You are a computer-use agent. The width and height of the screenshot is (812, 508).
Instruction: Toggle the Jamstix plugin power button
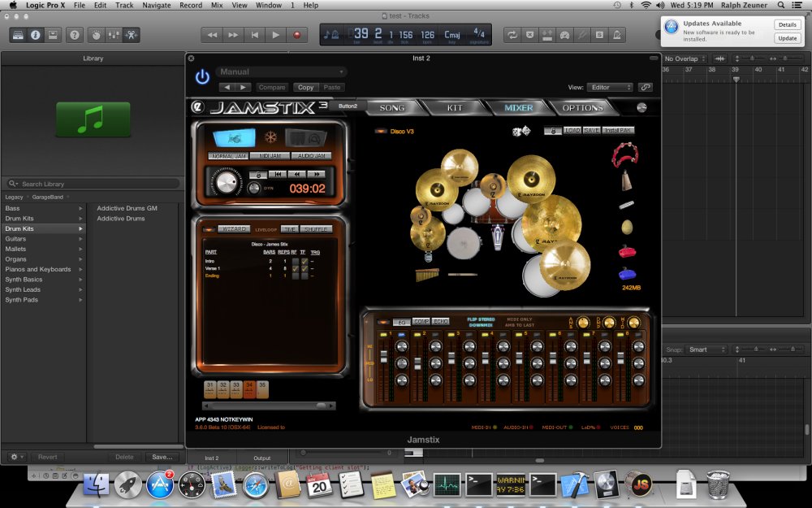202,76
